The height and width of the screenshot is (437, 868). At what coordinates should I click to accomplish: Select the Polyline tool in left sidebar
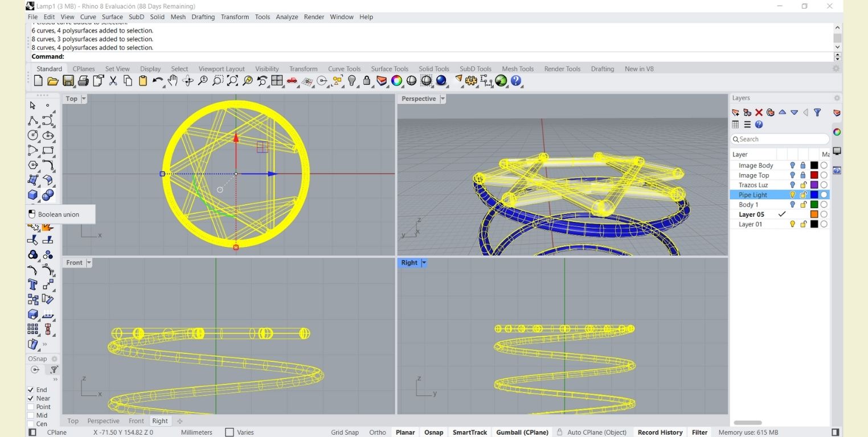(x=32, y=121)
